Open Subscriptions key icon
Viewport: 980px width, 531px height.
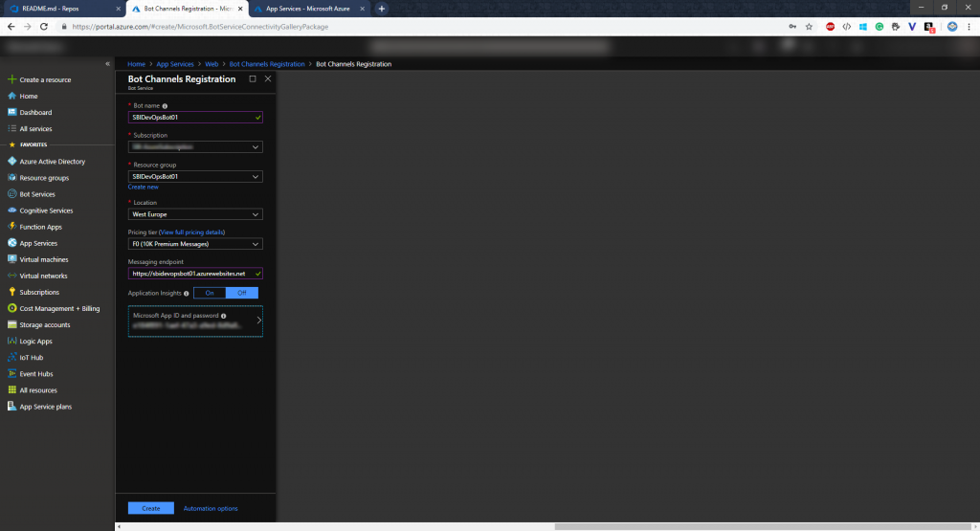11,292
